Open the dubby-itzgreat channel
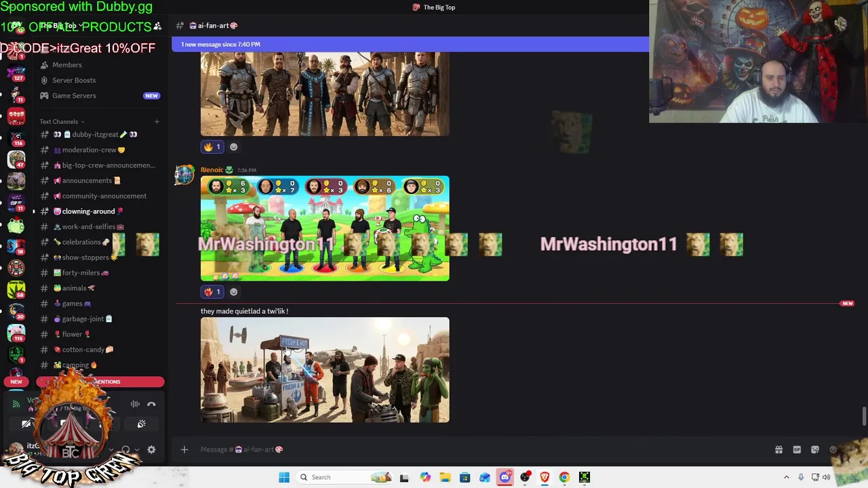Screen dimensions: 868x488 [95, 134]
